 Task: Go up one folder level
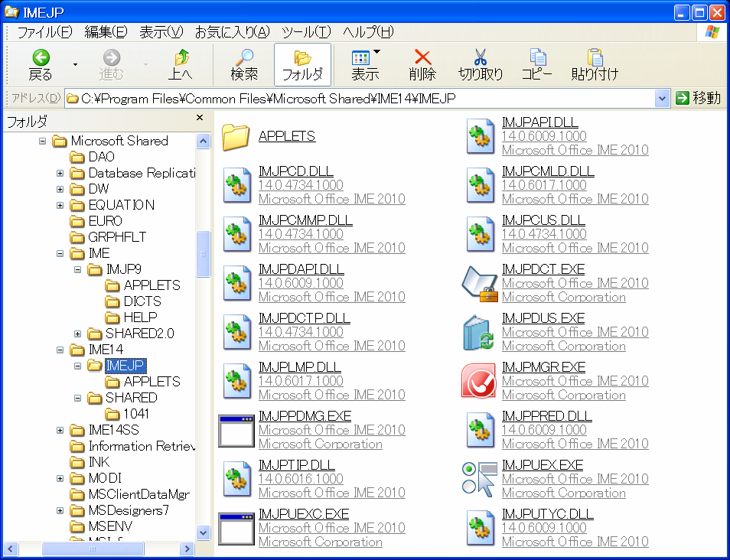181,65
